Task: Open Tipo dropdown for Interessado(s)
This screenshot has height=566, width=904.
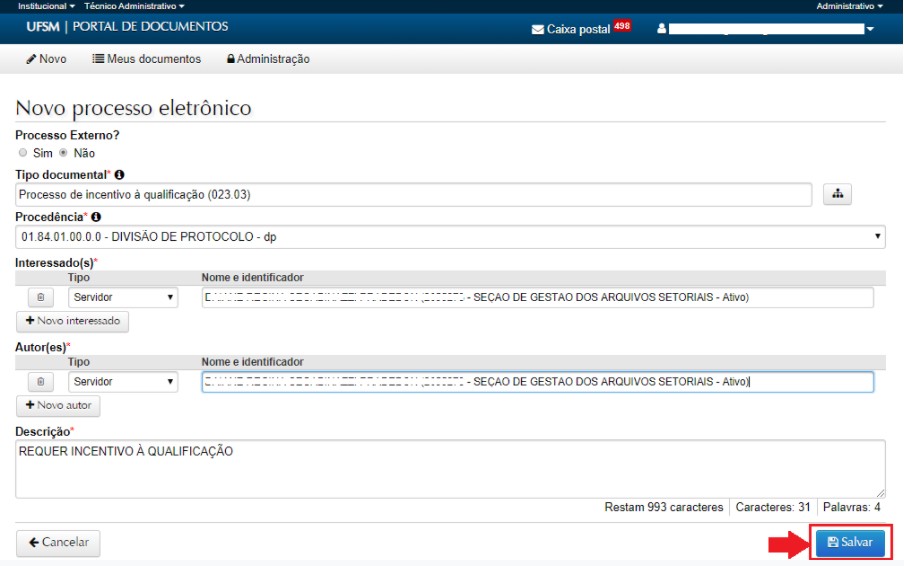Action: pos(122,298)
